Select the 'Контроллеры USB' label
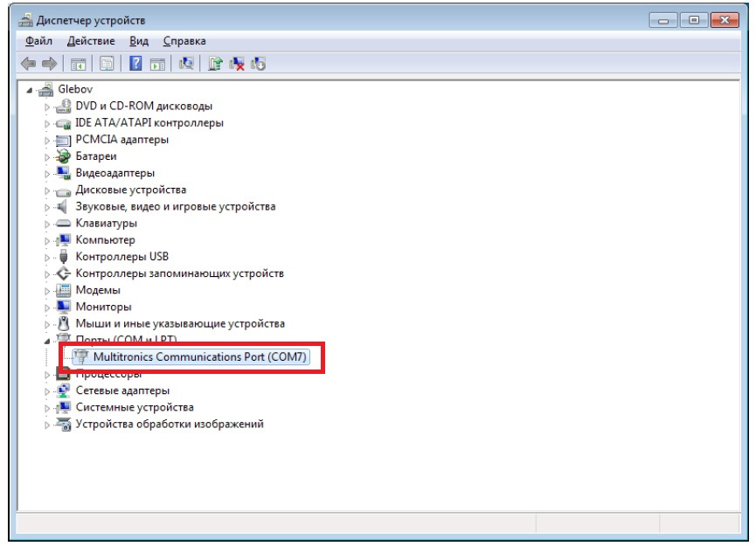This screenshot has width=756, height=546. coord(122,256)
